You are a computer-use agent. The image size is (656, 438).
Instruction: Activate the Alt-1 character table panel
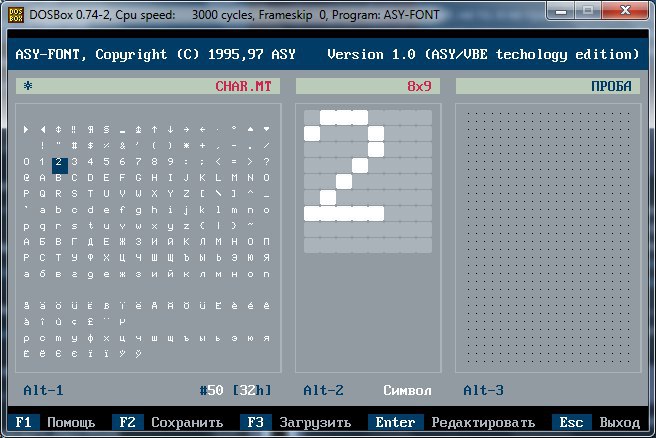(x=44, y=390)
